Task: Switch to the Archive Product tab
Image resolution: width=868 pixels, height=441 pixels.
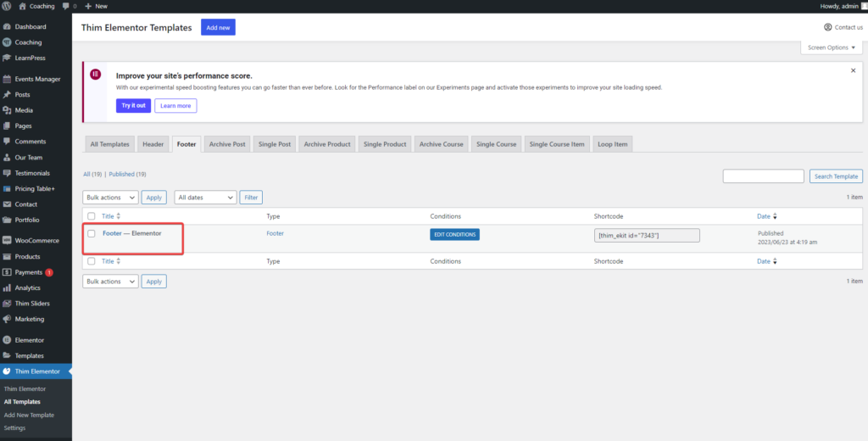Action: click(327, 144)
